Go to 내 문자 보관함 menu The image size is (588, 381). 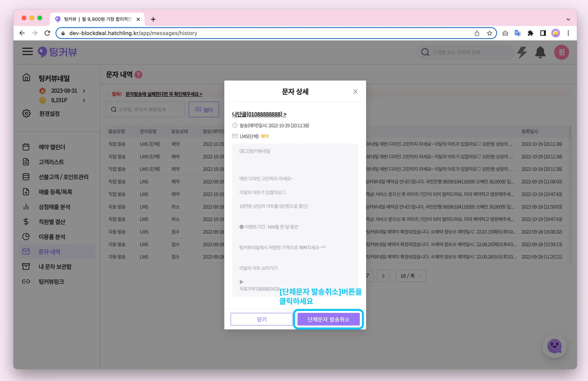point(55,267)
